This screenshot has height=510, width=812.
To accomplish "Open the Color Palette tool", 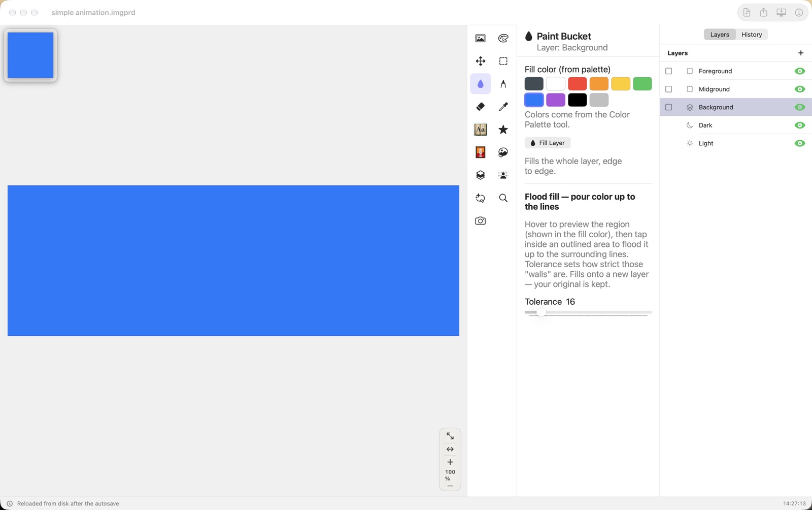I will (x=503, y=39).
